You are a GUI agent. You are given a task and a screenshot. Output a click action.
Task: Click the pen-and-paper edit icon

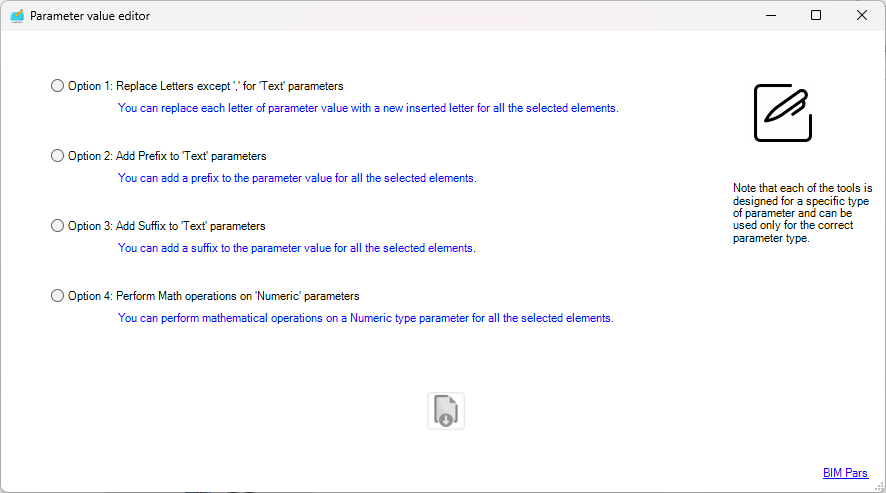[x=782, y=112]
